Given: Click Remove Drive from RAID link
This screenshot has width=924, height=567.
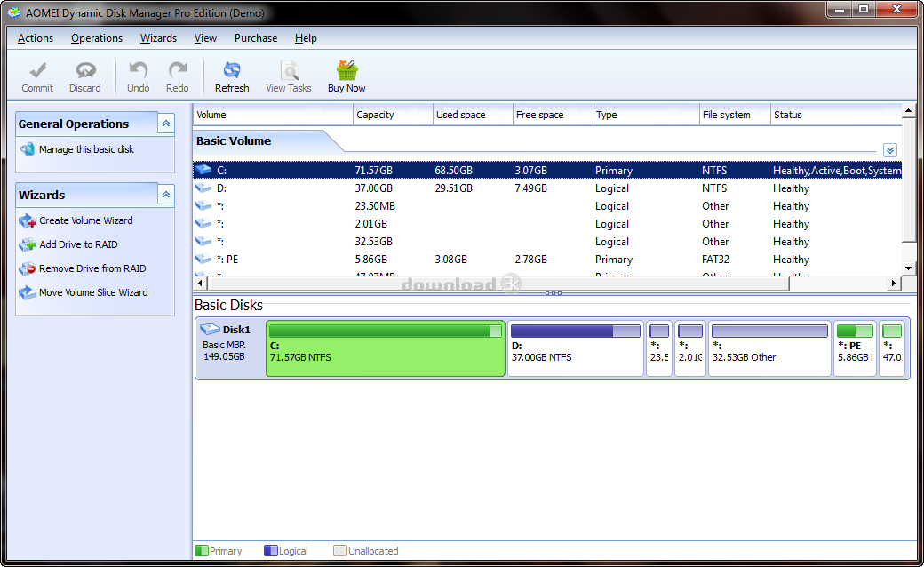Looking at the screenshot, I should 92,268.
